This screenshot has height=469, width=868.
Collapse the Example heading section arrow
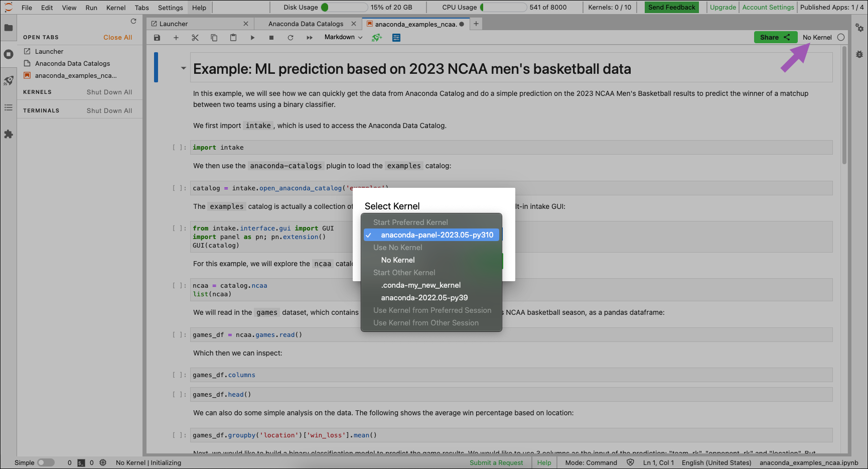point(183,68)
